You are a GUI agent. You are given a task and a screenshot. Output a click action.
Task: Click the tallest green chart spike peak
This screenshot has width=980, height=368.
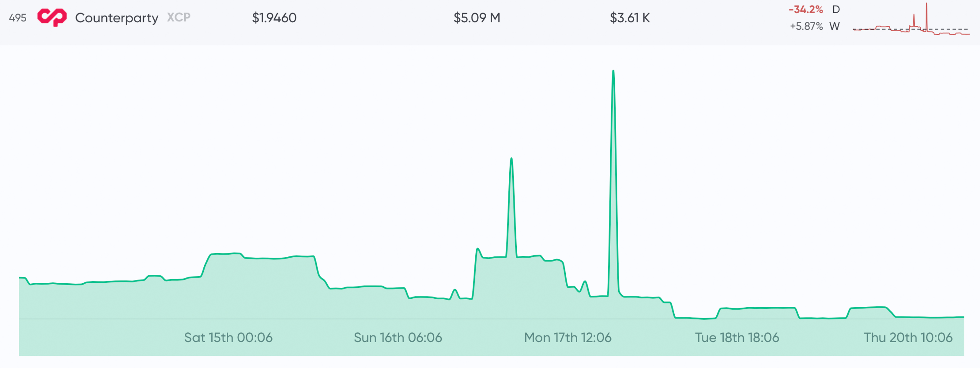click(x=613, y=71)
